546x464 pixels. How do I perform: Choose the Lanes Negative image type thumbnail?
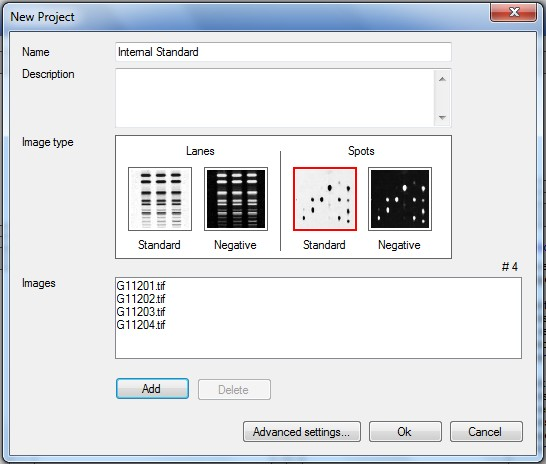click(236, 199)
